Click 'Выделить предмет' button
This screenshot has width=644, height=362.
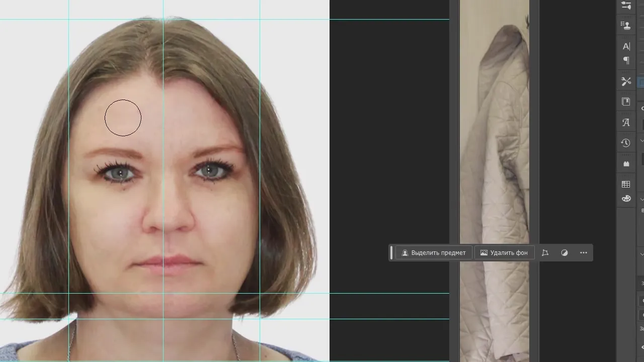point(434,253)
